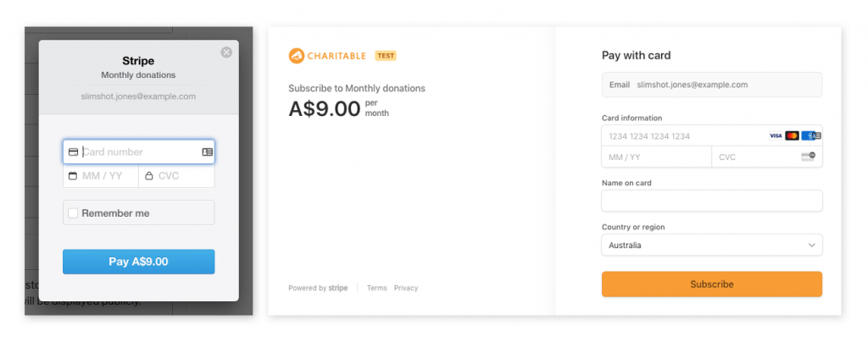Click the credit card icon in popup

tap(73, 152)
